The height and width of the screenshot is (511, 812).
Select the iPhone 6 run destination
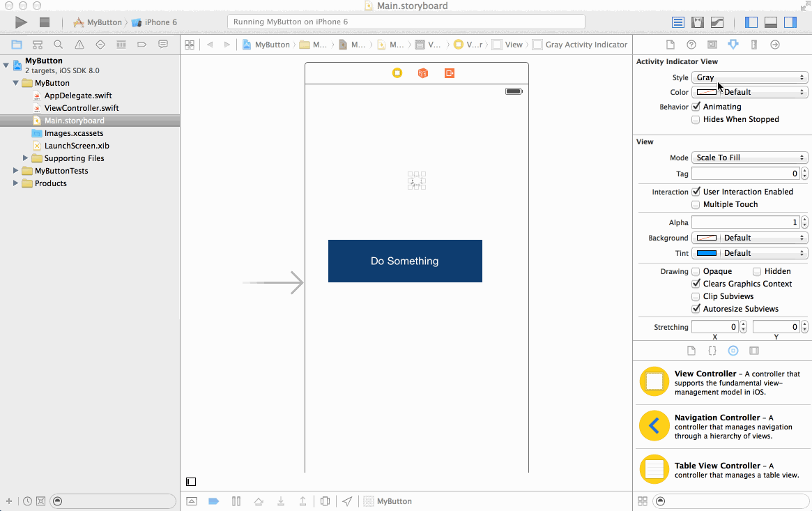154,22
